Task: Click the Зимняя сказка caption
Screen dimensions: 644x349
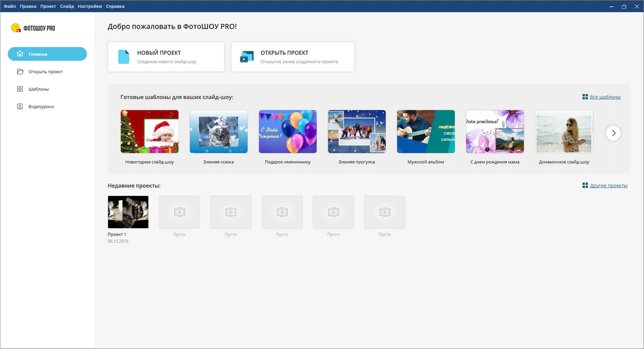Action: 218,162
